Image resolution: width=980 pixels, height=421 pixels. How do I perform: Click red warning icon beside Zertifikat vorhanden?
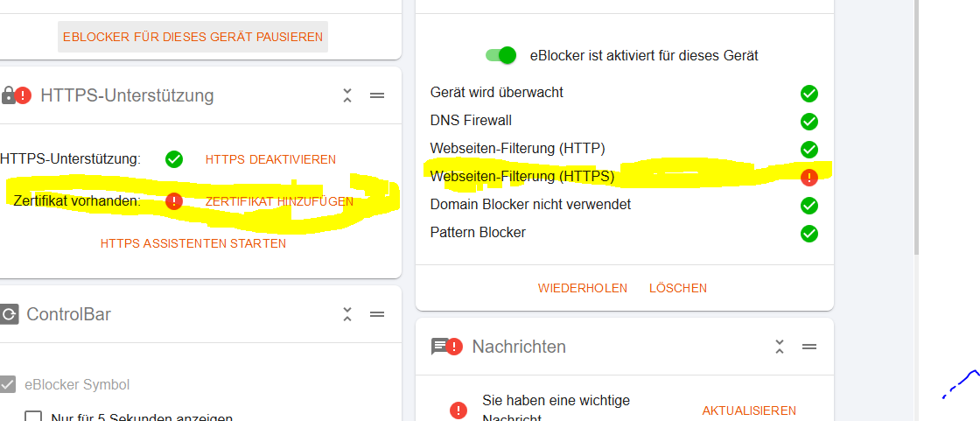click(174, 201)
